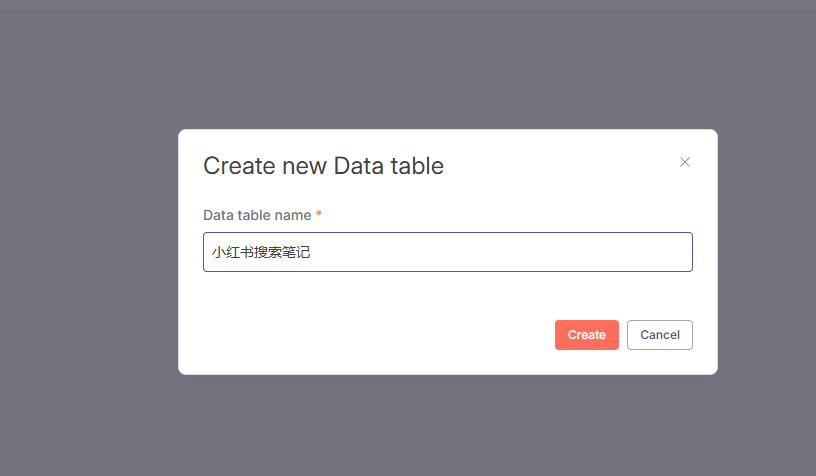Click the Data table name label
The image size is (816, 476).
coord(257,215)
